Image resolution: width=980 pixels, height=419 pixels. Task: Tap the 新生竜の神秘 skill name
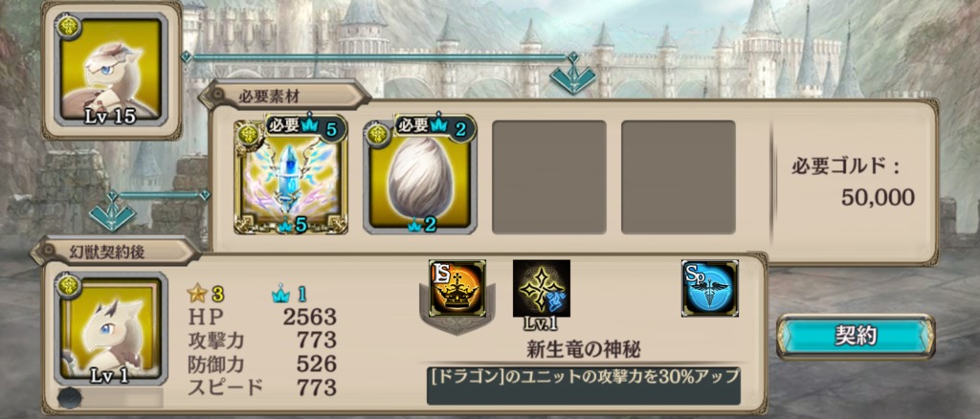click(x=583, y=349)
